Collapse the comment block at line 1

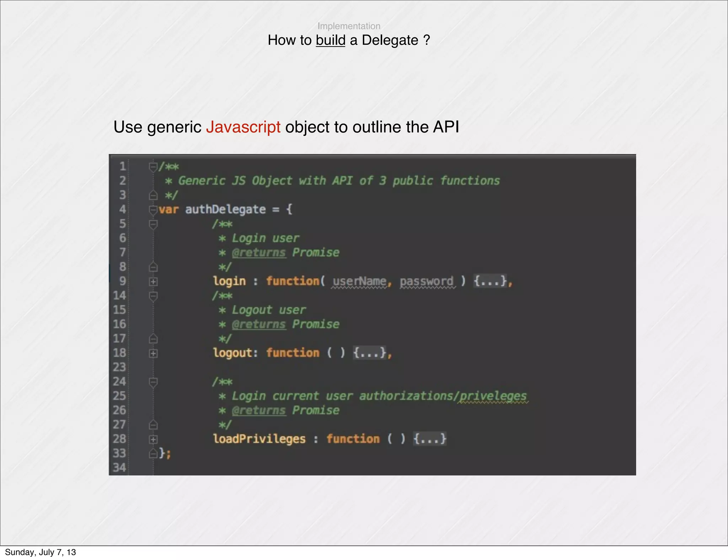pyautogui.click(x=153, y=167)
